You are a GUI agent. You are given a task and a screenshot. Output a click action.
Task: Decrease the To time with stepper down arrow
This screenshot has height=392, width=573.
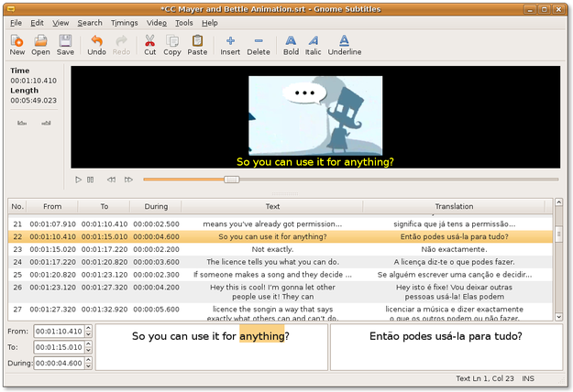(x=88, y=351)
